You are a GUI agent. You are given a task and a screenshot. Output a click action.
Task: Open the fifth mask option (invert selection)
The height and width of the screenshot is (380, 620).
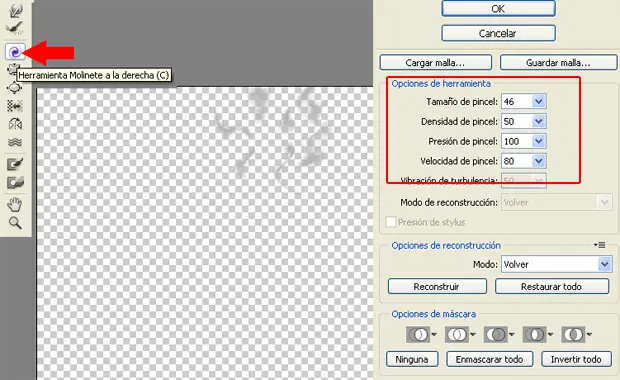[x=577, y=335]
